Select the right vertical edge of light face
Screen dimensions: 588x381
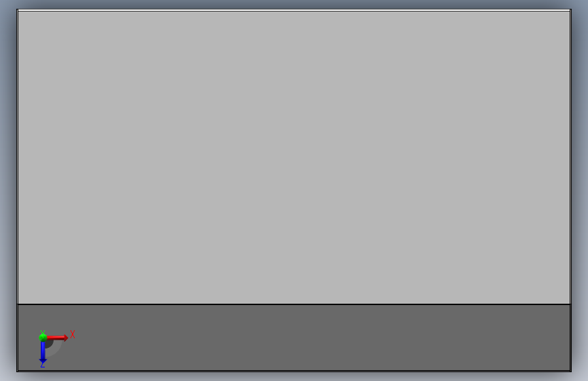pos(570,157)
